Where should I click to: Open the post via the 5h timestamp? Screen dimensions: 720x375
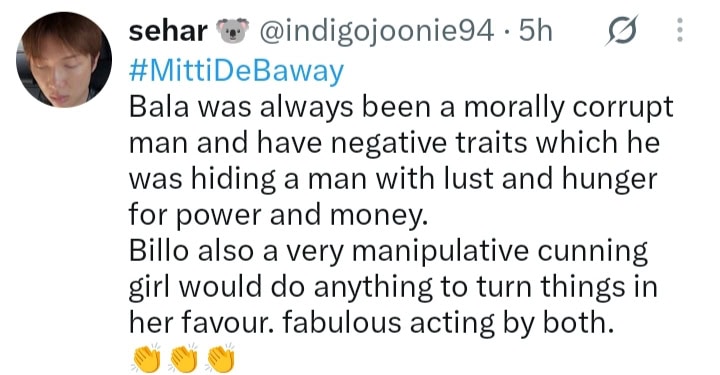click(535, 32)
